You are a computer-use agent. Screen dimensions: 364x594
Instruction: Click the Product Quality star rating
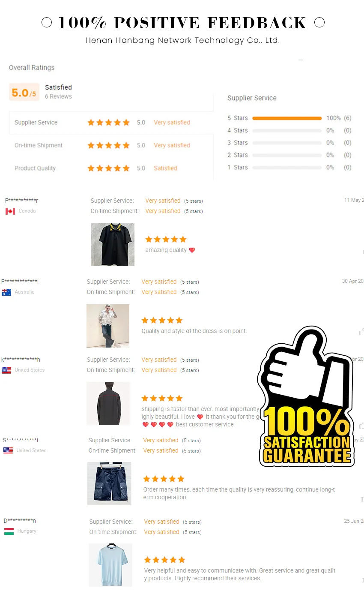pos(108,168)
